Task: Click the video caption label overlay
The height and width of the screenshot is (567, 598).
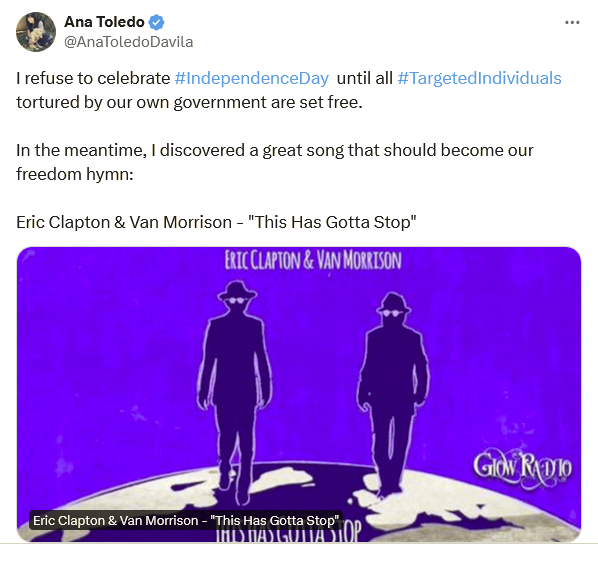Action: point(186,520)
